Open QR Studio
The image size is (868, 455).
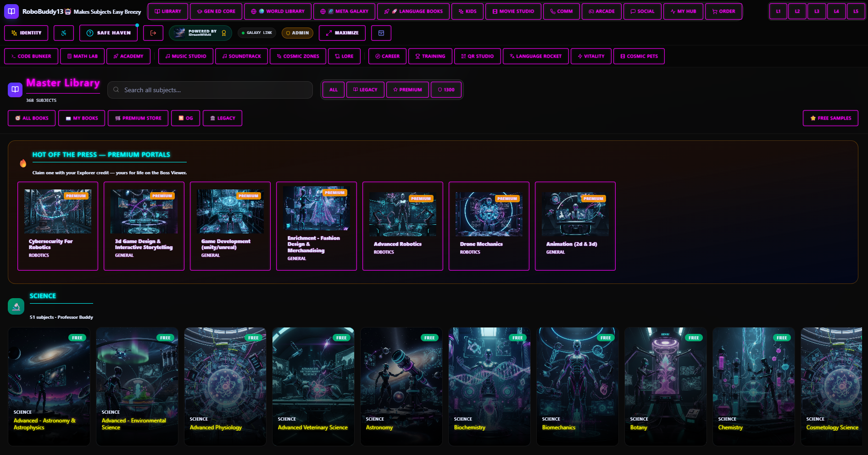(478, 56)
